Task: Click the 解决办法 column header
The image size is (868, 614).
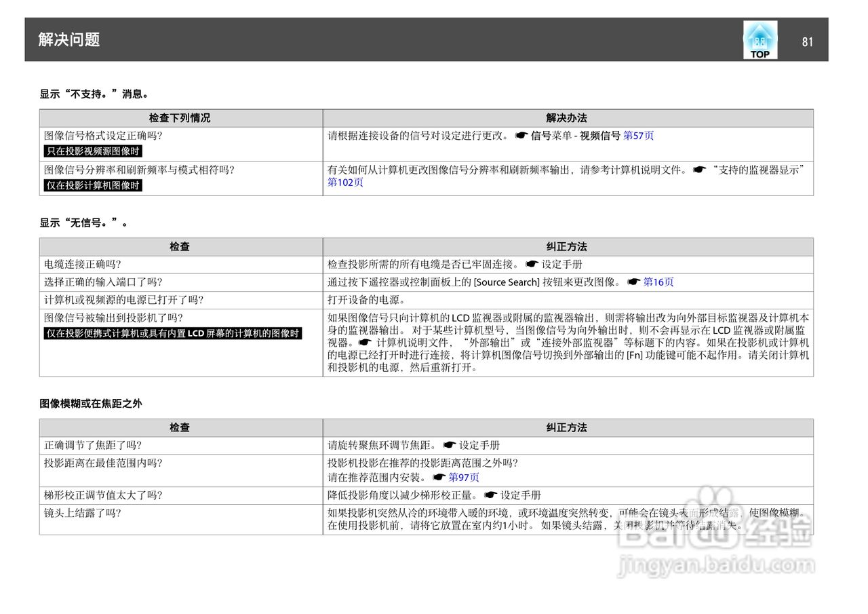Action: pos(567,118)
